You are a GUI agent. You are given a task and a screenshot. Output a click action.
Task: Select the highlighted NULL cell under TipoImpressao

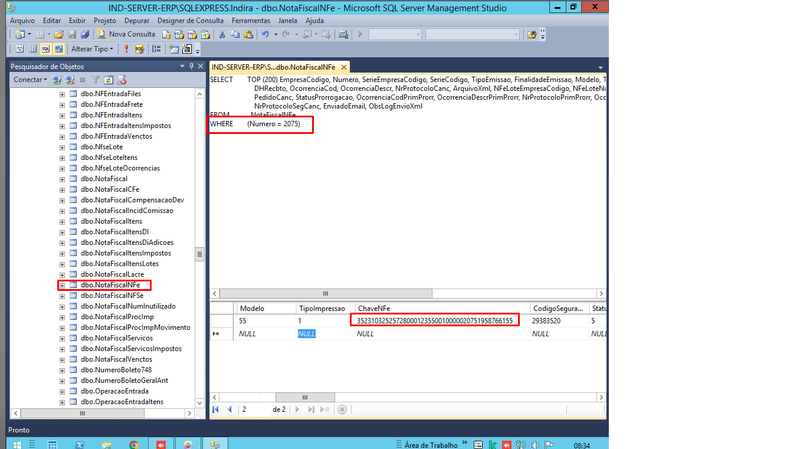click(306, 334)
